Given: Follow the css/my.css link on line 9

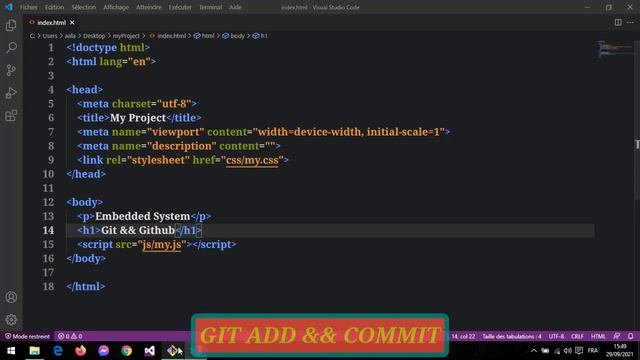Looking at the screenshot, I should (252, 160).
